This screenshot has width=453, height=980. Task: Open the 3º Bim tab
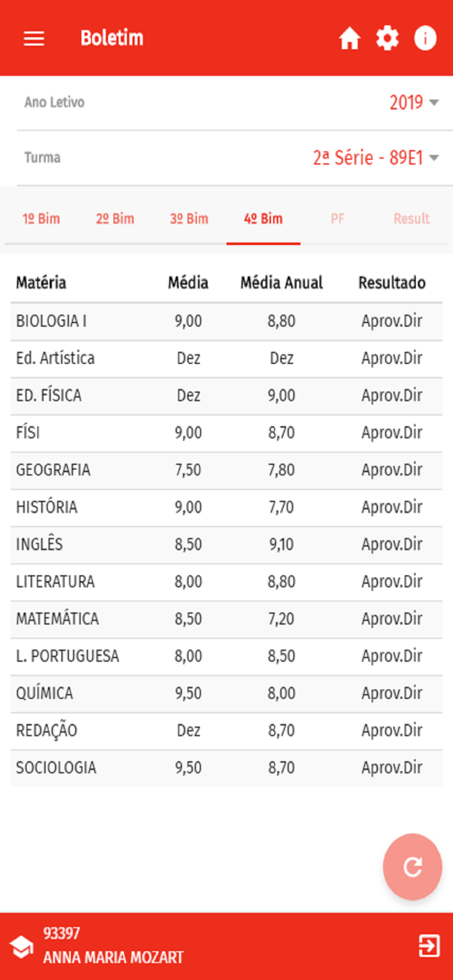(189, 219)
